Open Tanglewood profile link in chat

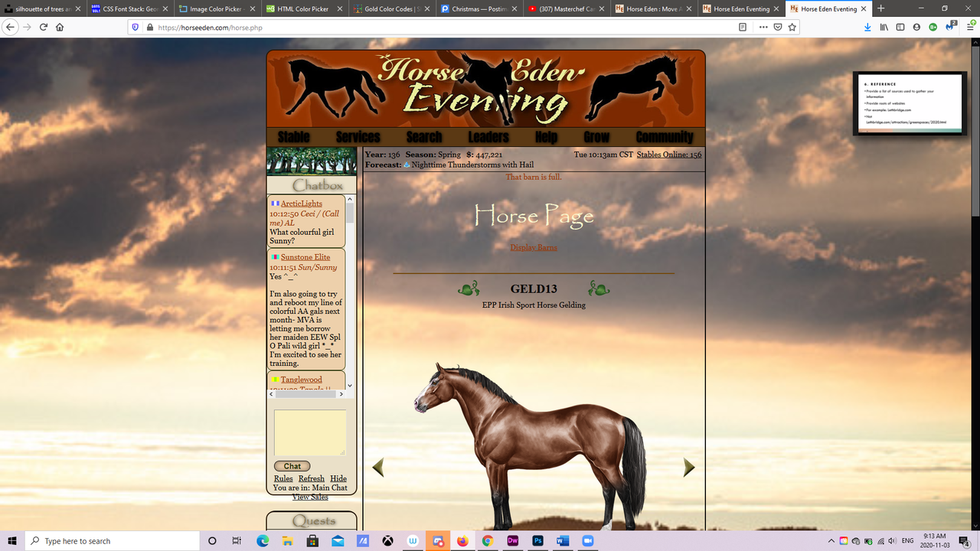(301, 380)
